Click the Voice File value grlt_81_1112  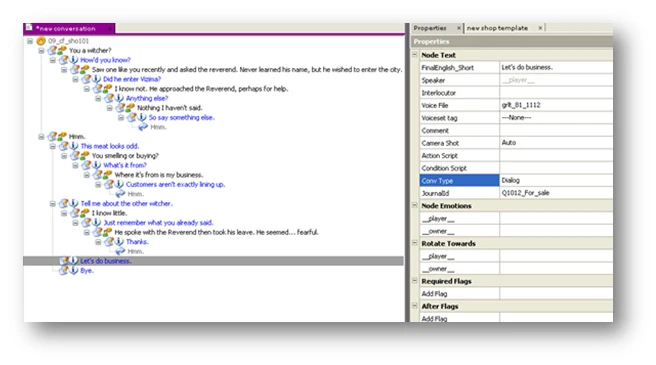click(521, 105)
